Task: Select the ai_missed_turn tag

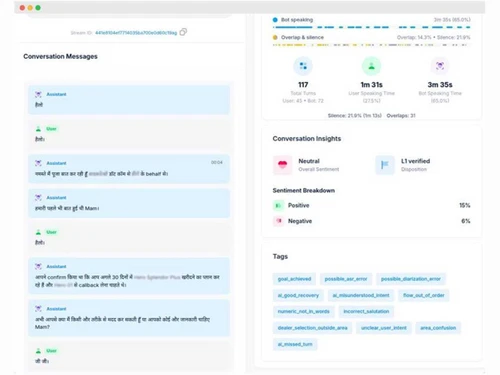Action: (295, 344)
